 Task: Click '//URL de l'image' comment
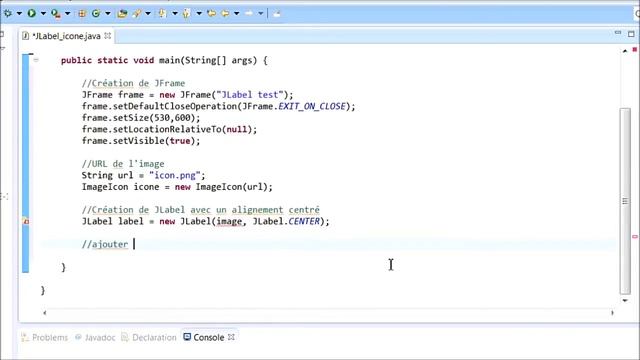123,164
